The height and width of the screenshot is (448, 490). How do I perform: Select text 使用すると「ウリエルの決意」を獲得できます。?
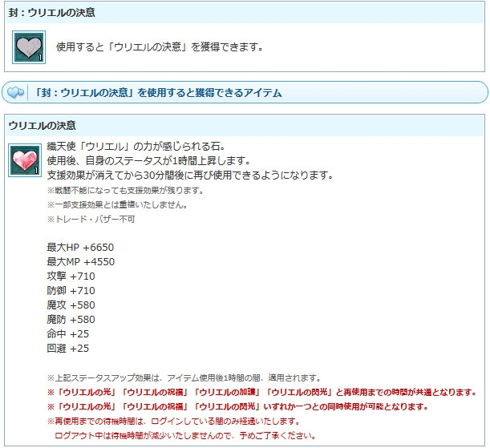tap(160, 47)
